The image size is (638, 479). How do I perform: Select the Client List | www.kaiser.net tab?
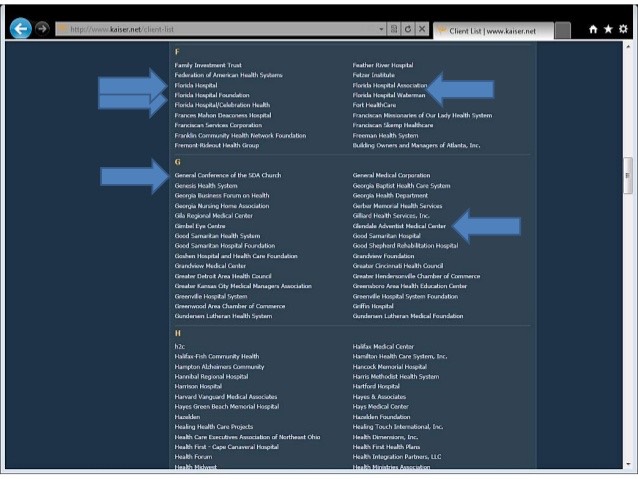coord(493,31)
